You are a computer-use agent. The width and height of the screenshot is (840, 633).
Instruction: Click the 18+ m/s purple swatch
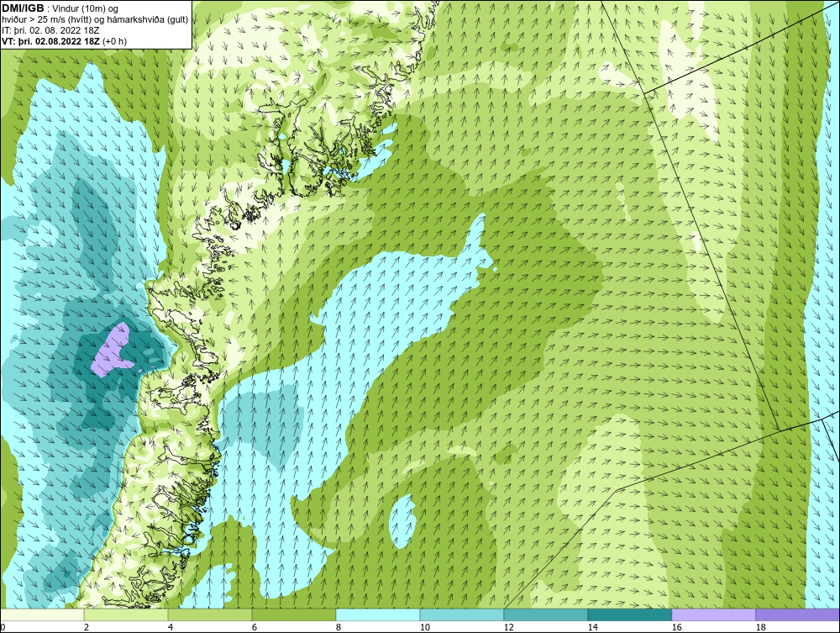[798, 615]
